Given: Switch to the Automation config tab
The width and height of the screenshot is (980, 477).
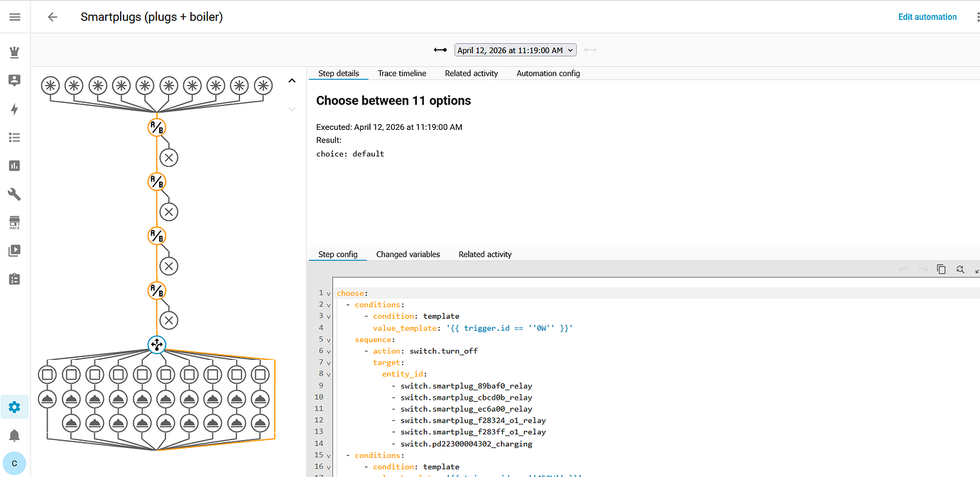Looking at the screenshot, I should (x=548, y=73).
